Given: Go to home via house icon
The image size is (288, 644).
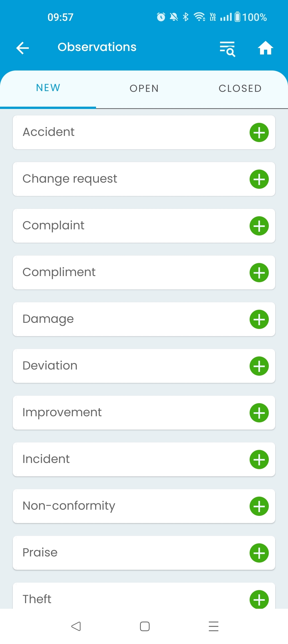Looking at the screenshot, I should coord(265,48).
